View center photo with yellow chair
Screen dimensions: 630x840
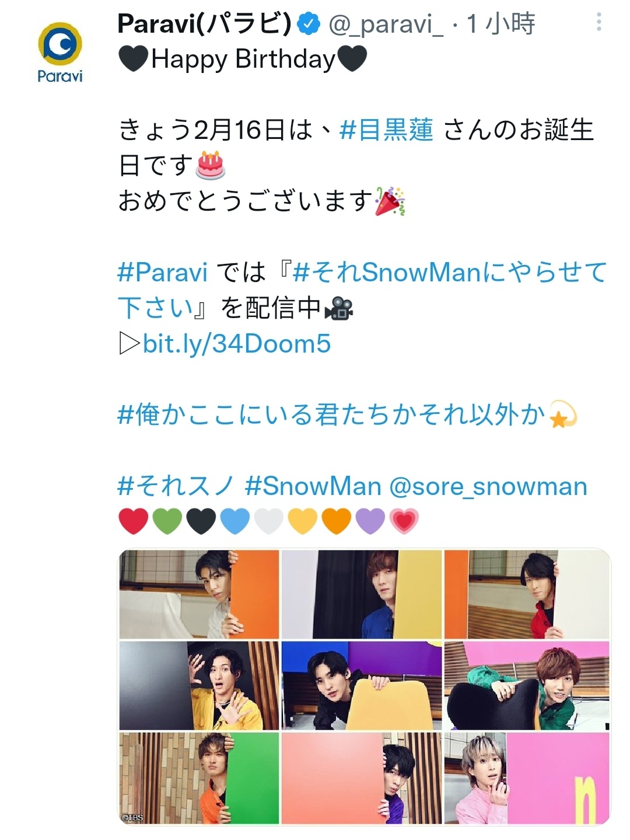tap(362, 685)
